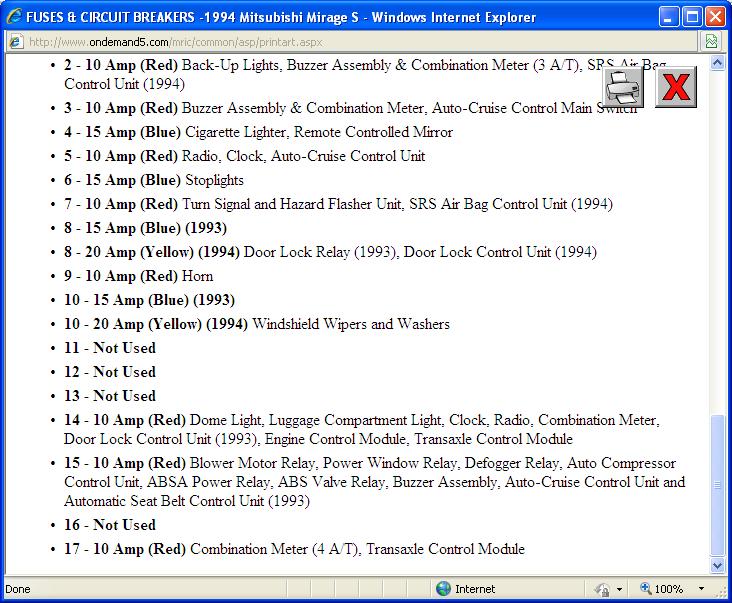Image resolution: width=732 pixels, height=603 pixels.
Task: Click the compatibility view icon beside address
Action: [711, 42]
